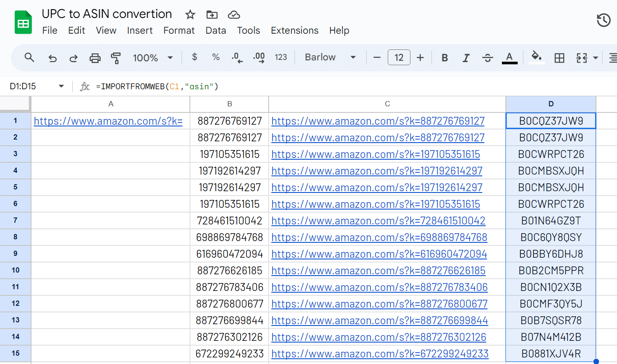Toggle strikethrough formatting
The height and width of the screenshot is (364, 617).
point(487,58)
